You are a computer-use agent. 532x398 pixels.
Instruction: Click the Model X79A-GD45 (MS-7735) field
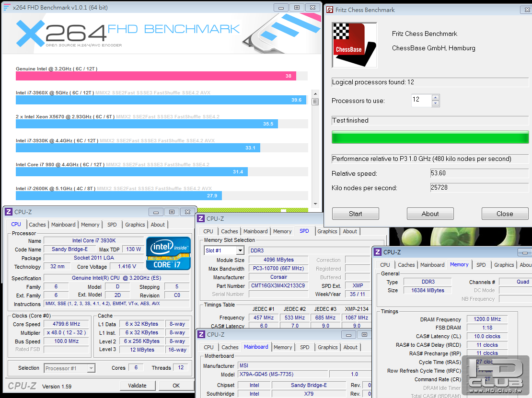click(283, 374)
